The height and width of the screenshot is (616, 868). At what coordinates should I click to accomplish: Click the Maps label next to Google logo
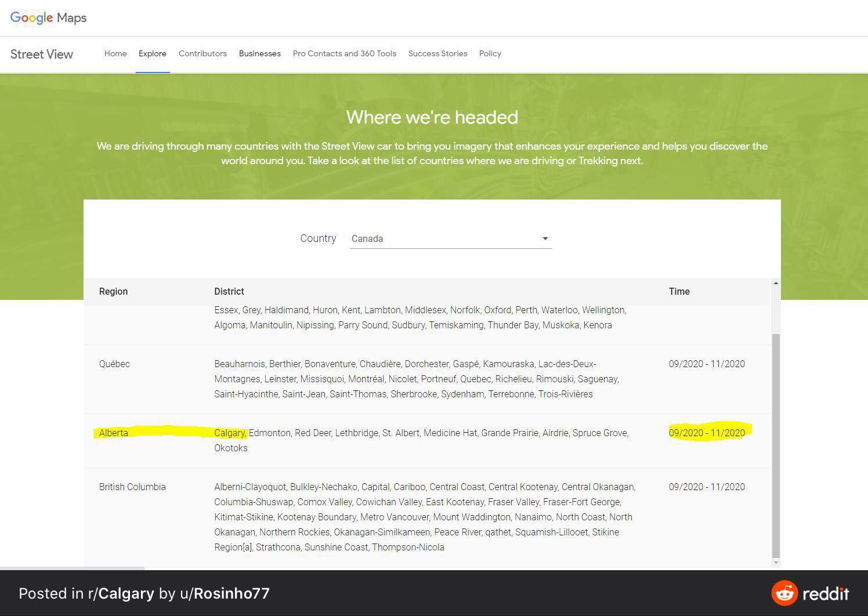coord(72,17)
